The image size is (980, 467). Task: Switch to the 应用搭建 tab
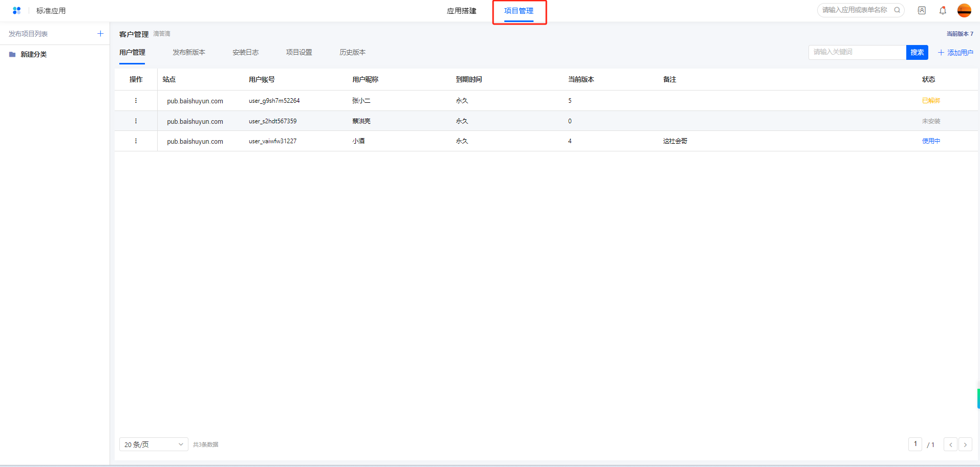click(461, 11)
